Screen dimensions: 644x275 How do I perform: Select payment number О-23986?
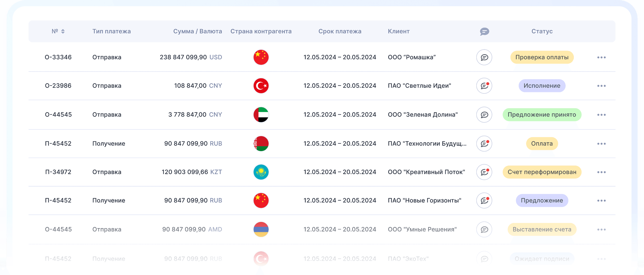click(x=58, y=86)
